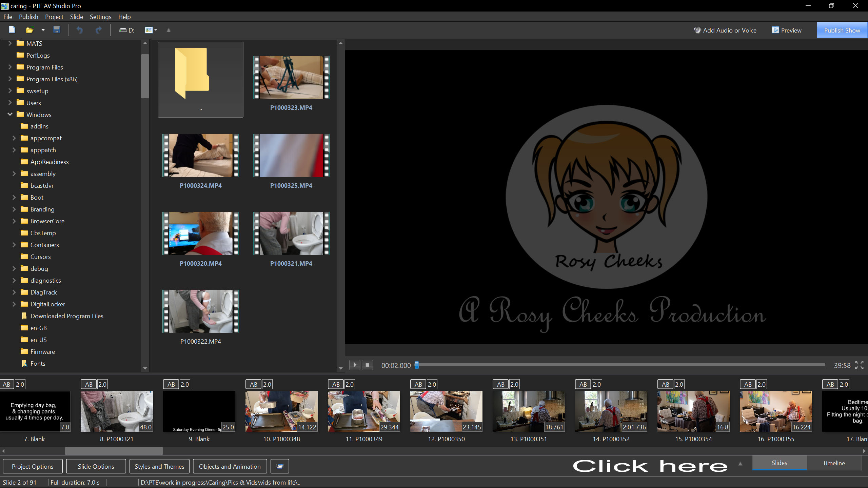Open the Project menu

[54, 17]
